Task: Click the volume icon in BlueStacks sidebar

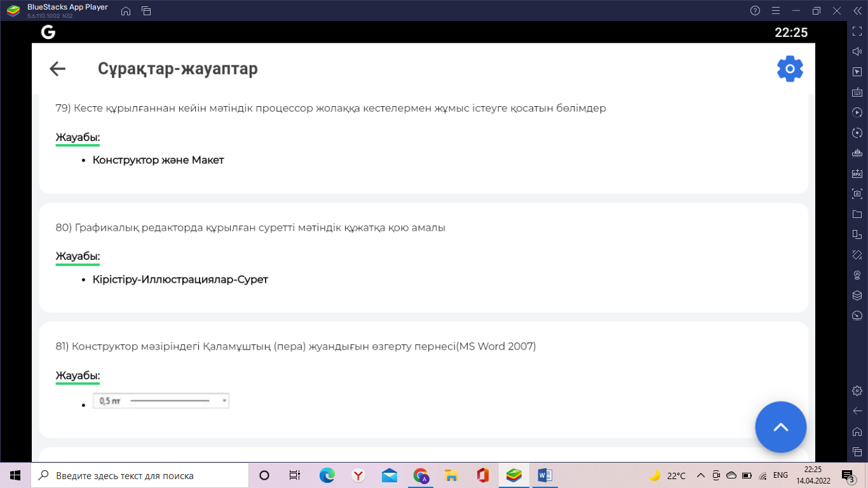Action: click(x=857, y=51)
